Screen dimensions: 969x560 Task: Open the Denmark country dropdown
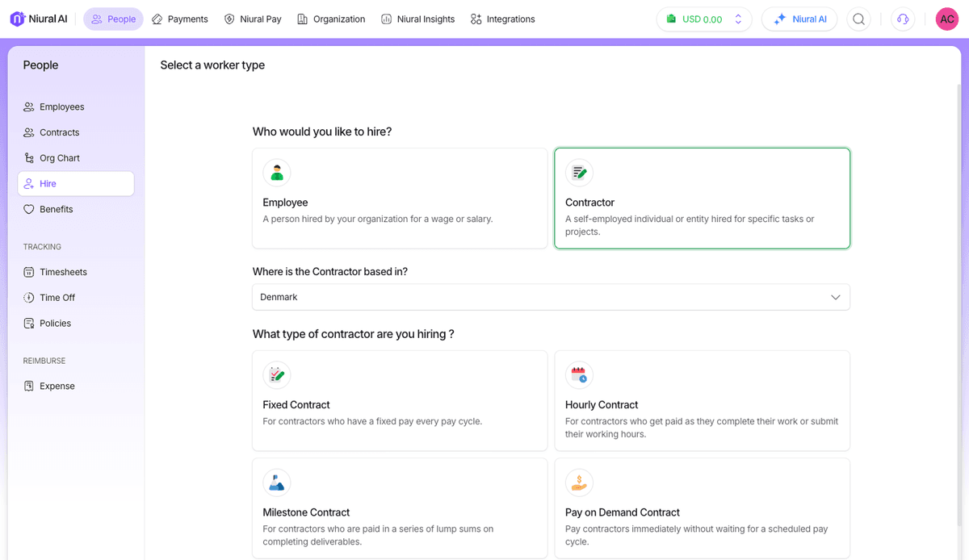[x=551, y=297]
